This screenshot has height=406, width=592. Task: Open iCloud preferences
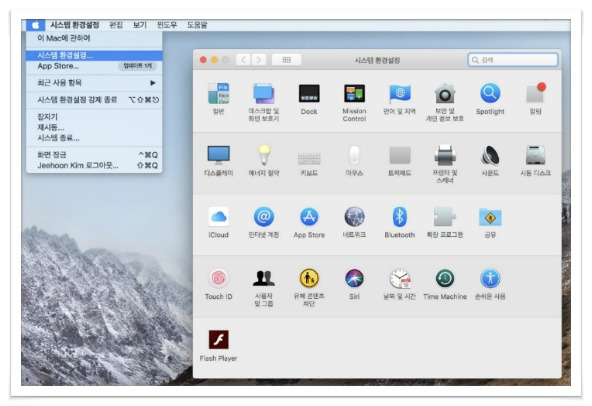218,217
